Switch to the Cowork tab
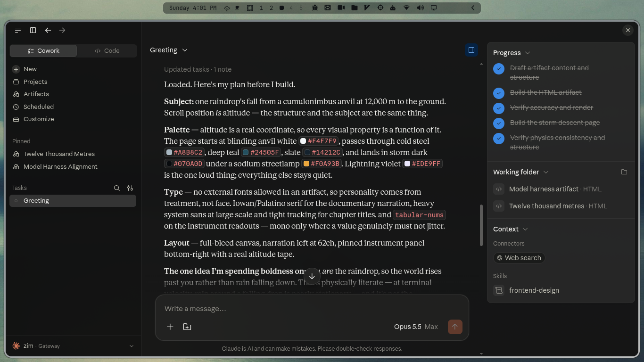This screenshot has width=644, height=362. coord(43,51)
